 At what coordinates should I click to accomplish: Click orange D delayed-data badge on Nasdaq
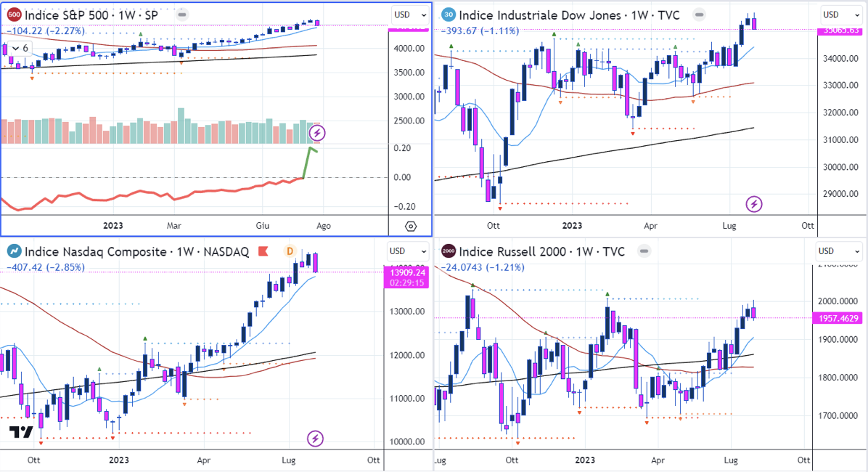pyautogui.click(x=289, y=251)
